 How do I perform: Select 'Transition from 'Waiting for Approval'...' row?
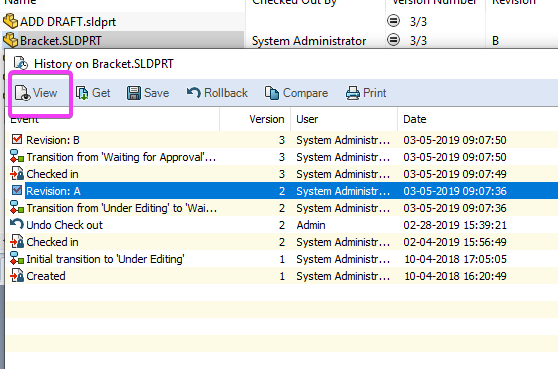pos(282,157)
